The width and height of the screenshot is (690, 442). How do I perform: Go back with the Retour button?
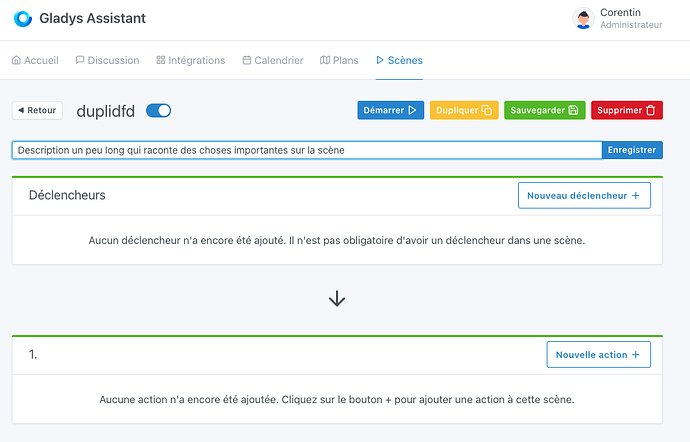[37, 110]
